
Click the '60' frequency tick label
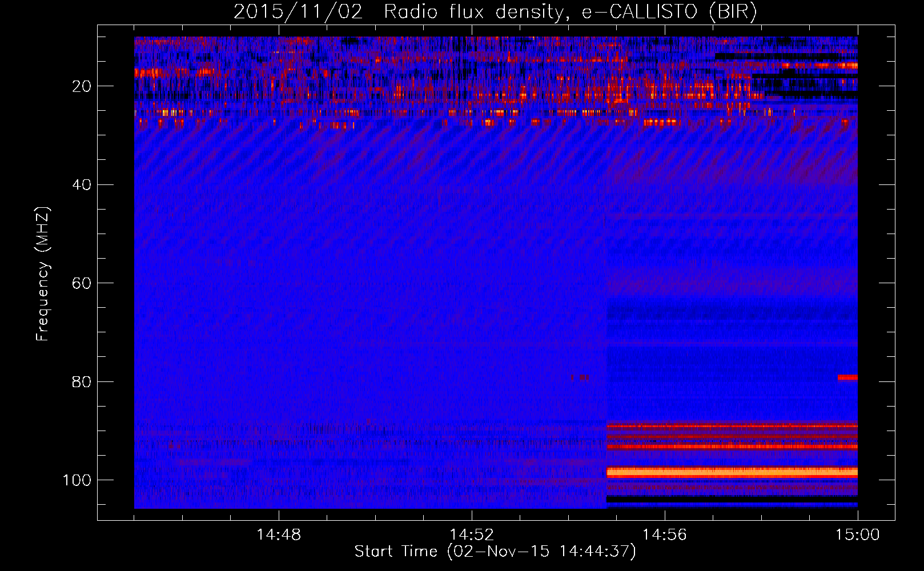click(82, 283)
